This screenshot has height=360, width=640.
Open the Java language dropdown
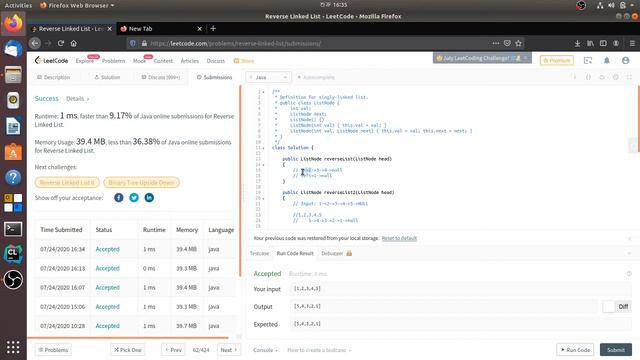[268, 77]
